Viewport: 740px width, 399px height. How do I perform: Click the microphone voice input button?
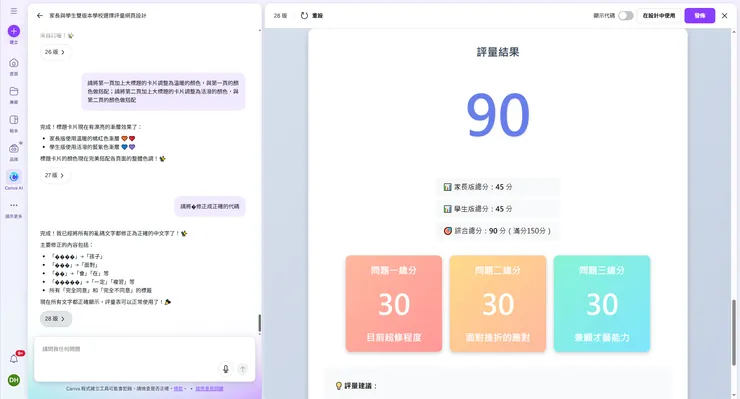pos(226,369)
